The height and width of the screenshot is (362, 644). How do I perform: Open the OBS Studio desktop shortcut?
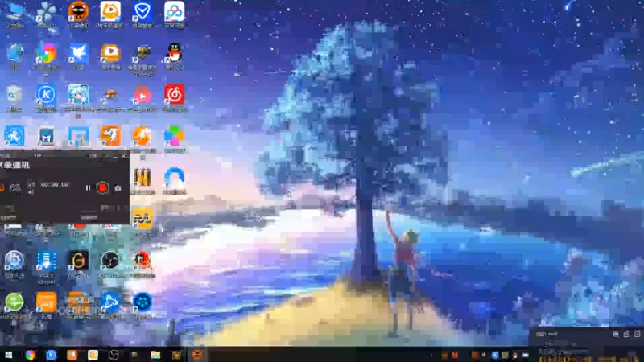click(110, 260)
